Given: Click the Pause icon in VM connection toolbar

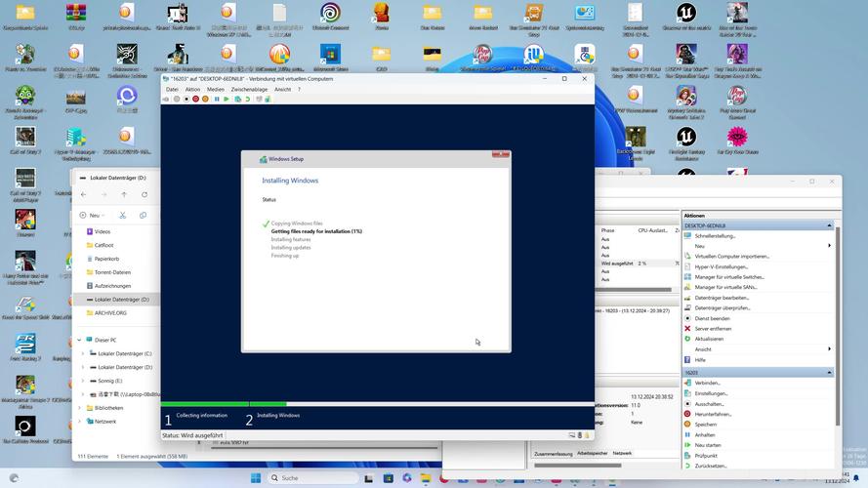Looking at the screenshot, I should (x=216, y=99).
